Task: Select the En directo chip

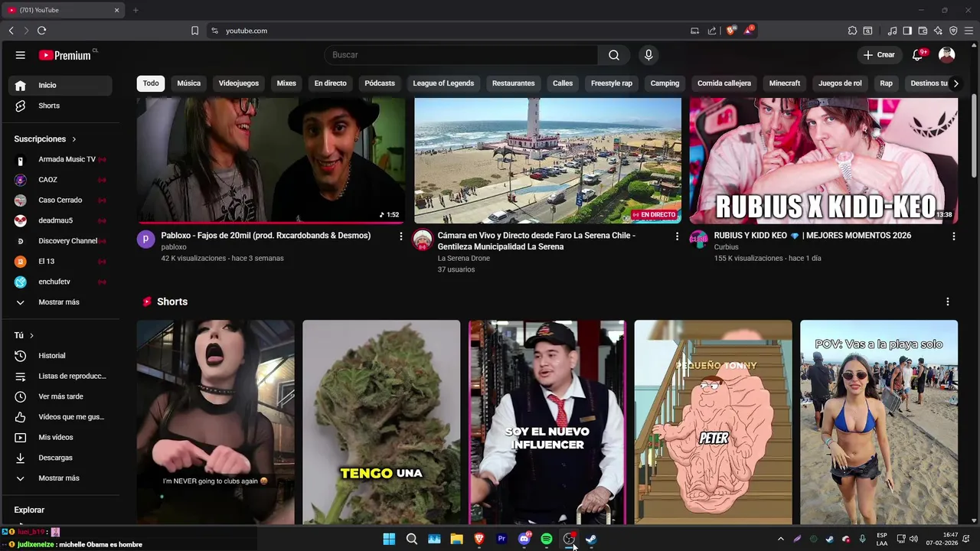Action: click(330, 83)
